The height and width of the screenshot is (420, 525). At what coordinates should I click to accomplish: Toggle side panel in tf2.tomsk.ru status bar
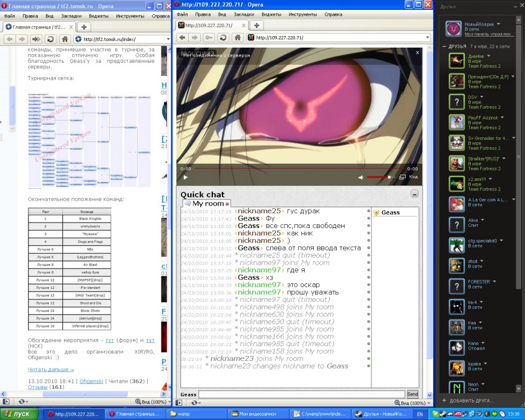pyautogui.click(x=5, y=401)
